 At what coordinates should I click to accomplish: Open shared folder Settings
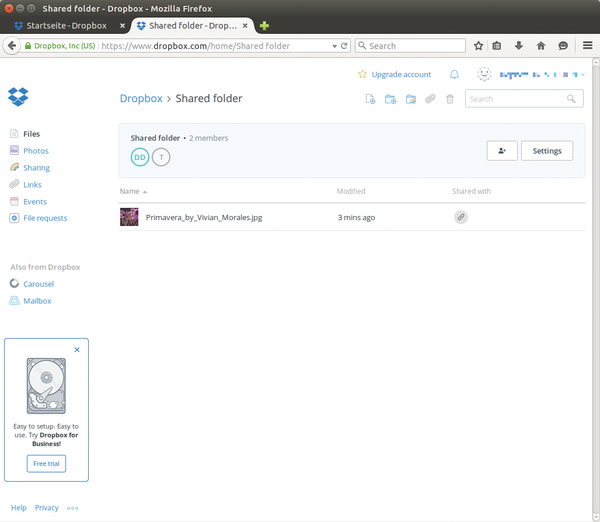(x=547, y=151)
